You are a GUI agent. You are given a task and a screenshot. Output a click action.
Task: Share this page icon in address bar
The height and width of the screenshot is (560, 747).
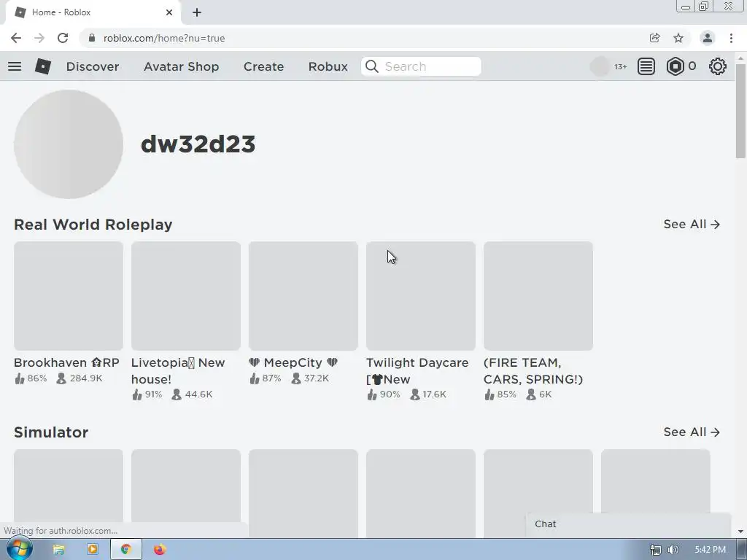(x=654, y=38)
